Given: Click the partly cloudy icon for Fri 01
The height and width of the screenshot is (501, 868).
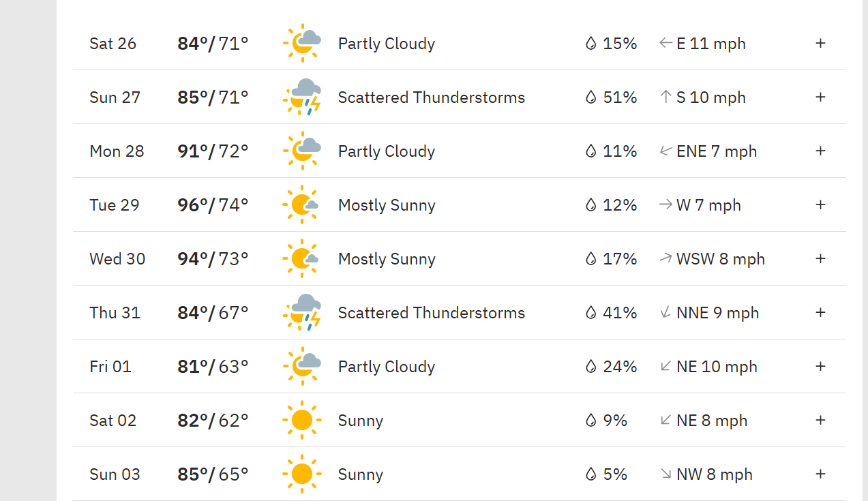Looking at the screenshot, I should [x=301, y=366].
